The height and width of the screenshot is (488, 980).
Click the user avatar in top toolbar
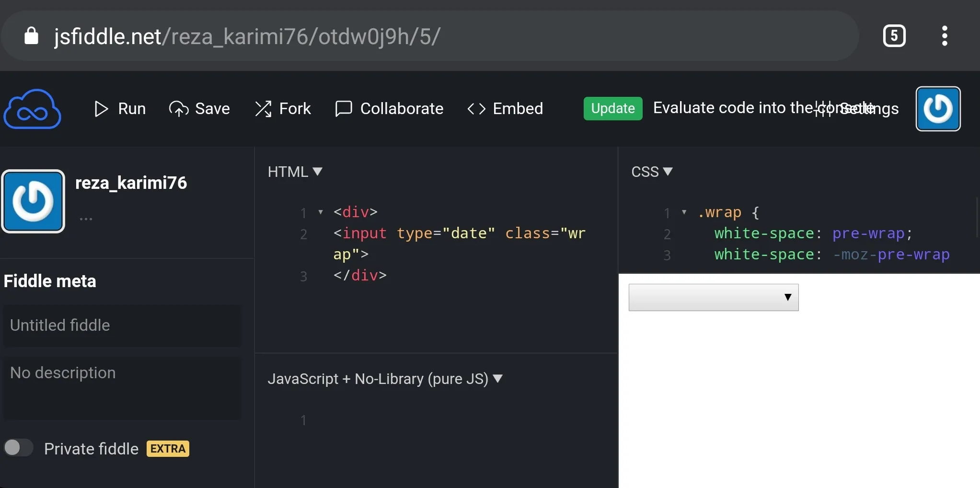[938, 109]
